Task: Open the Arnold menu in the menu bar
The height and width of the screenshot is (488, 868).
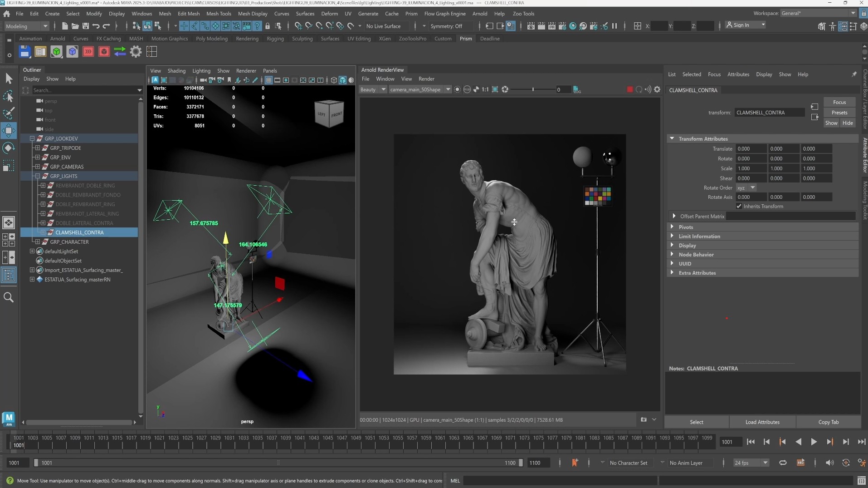Action: (479, 14)
